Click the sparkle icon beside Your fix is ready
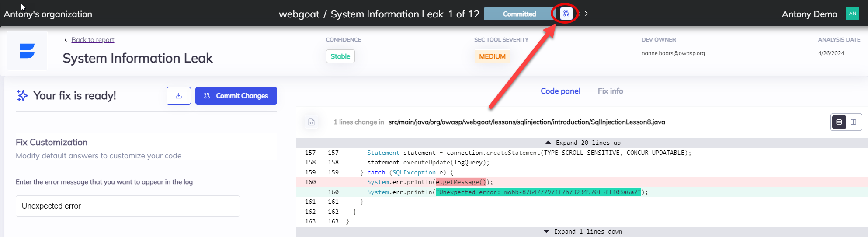This screenshot has width=868, height=237. coord(22,96)
